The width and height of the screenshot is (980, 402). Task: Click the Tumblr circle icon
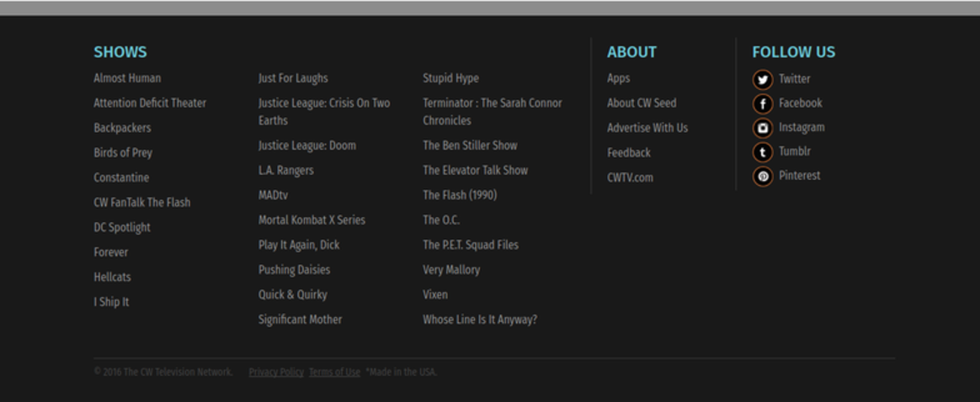pos(763,151)
